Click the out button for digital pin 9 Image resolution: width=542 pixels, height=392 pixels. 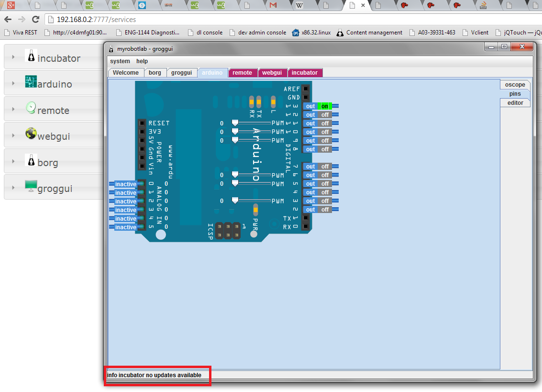pos(310,140)
